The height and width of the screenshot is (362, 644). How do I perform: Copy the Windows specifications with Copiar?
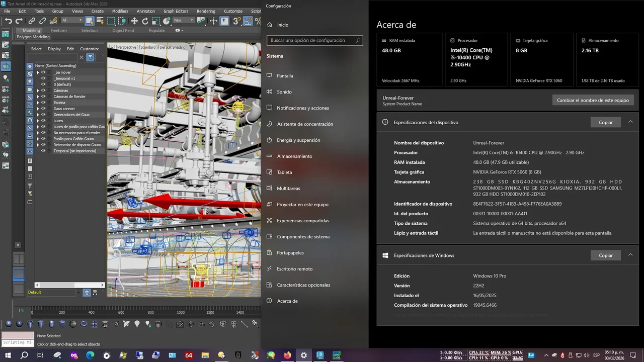[606, 255]
